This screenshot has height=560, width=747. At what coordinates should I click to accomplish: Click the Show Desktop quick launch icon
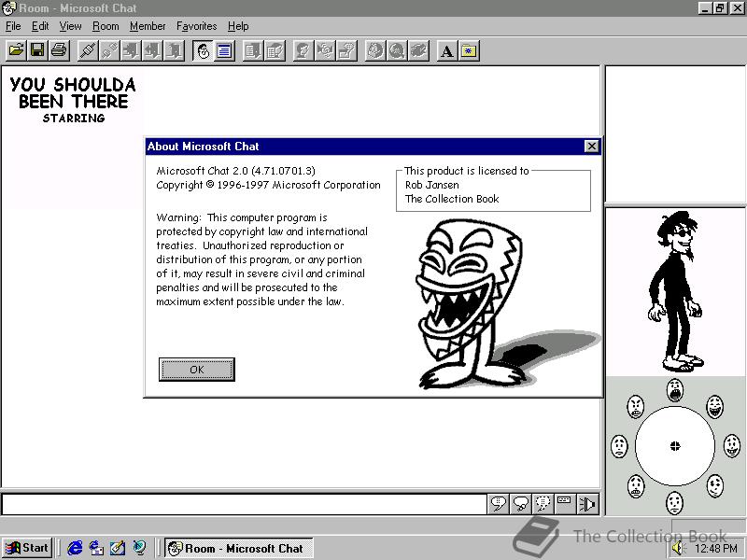pyautogui.click(x=118, y=548)
